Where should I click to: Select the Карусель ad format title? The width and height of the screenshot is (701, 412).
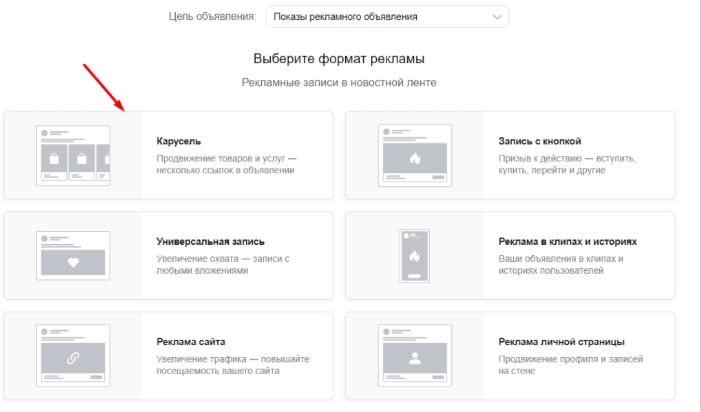tap(179, 141)
